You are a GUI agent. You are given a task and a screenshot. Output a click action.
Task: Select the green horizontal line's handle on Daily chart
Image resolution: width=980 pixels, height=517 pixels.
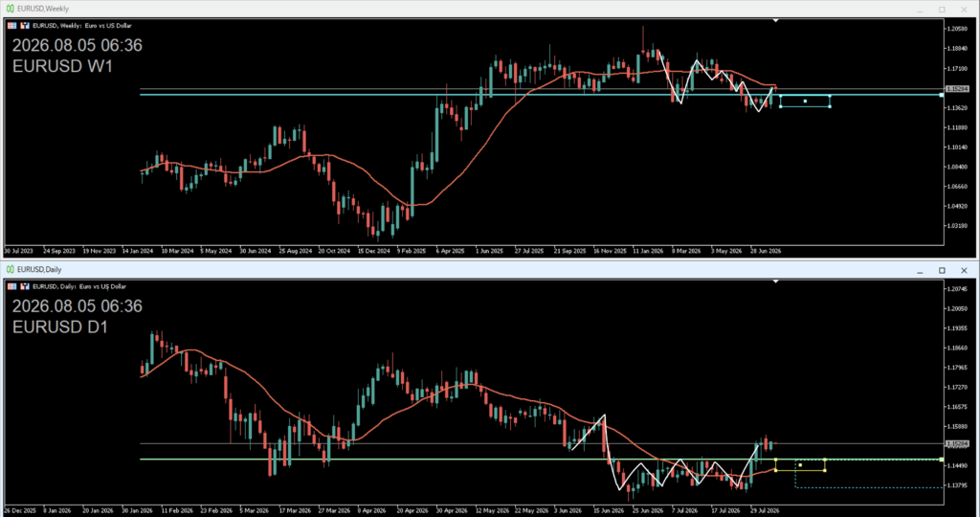942,460
